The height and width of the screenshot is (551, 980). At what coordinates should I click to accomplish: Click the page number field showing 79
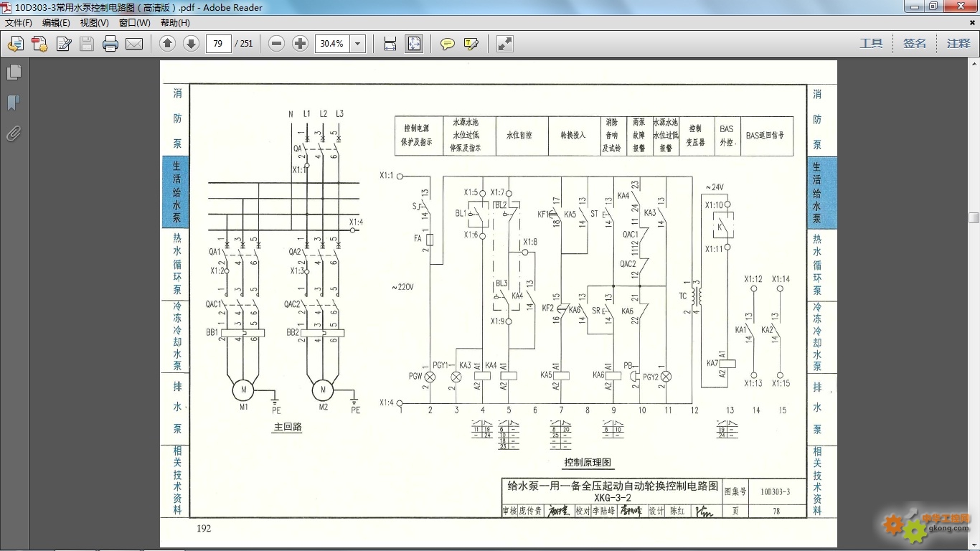[x=218, y=44]
